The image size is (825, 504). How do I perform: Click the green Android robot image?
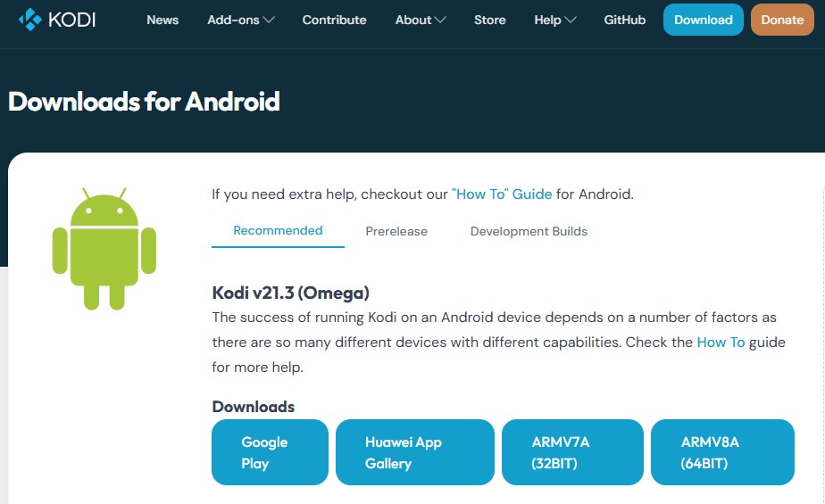104,249
